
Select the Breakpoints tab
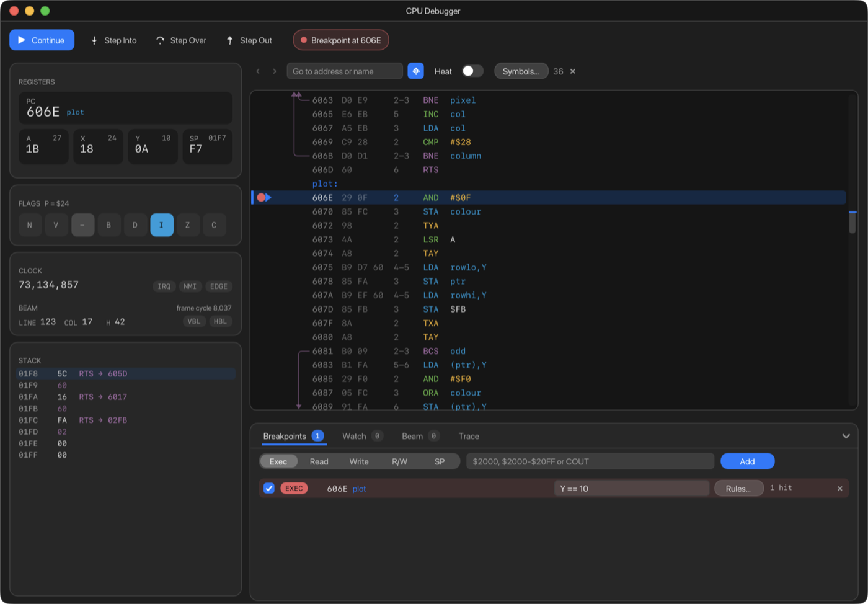[x=293, y=436]
